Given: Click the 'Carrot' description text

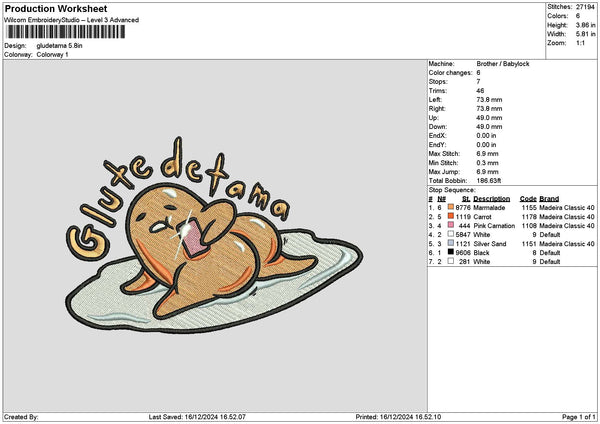Looking at the screenshot, I should (x=482, y=217).
